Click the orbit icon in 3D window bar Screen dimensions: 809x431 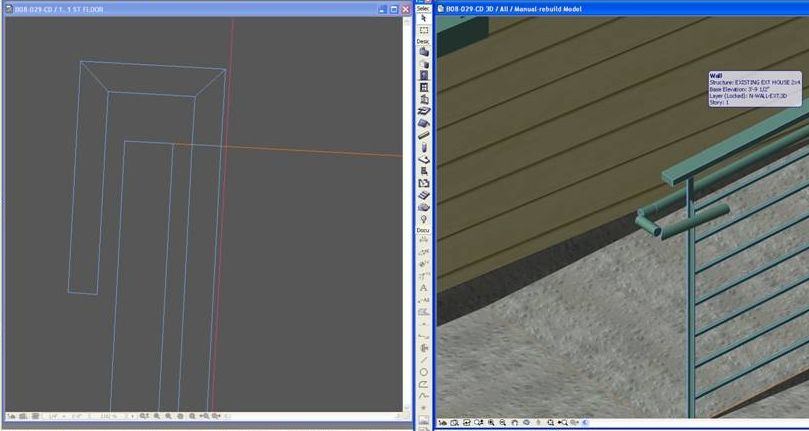526,422
